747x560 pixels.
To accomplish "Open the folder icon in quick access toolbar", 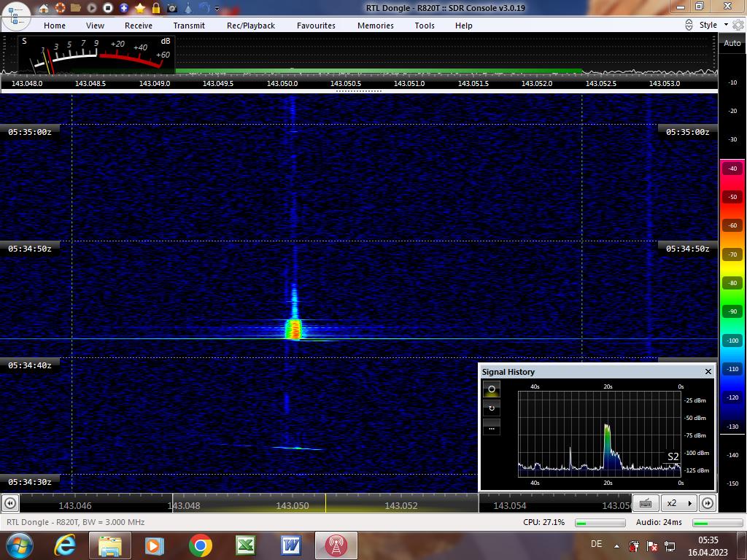I will (75, 7).
